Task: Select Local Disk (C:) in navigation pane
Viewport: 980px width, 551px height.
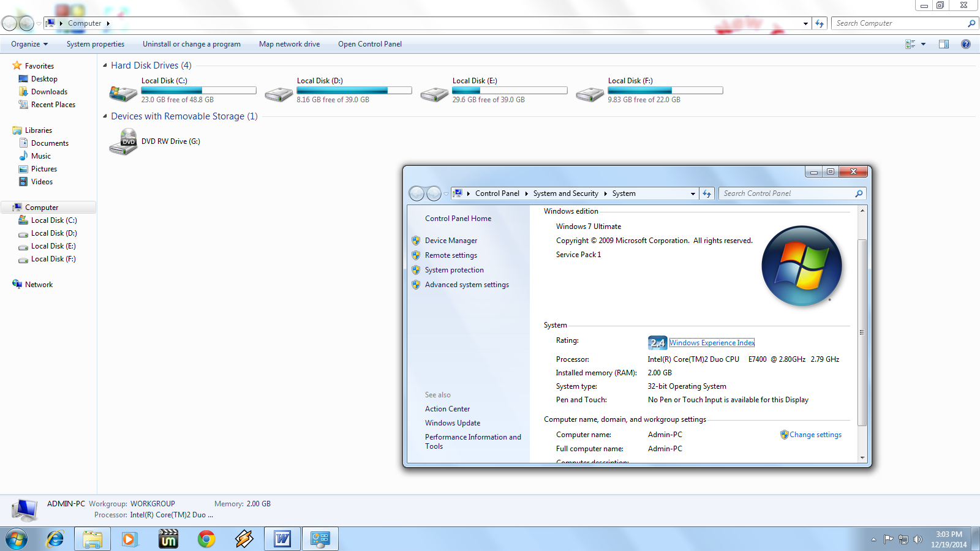Action: [x=54, y=220]
